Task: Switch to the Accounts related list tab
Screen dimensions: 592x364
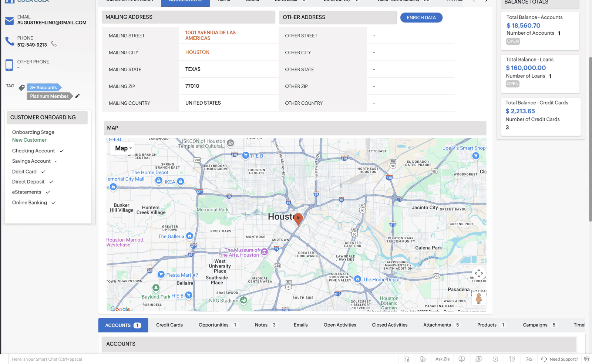Action: pyautogui.click(x=123, y=325)
